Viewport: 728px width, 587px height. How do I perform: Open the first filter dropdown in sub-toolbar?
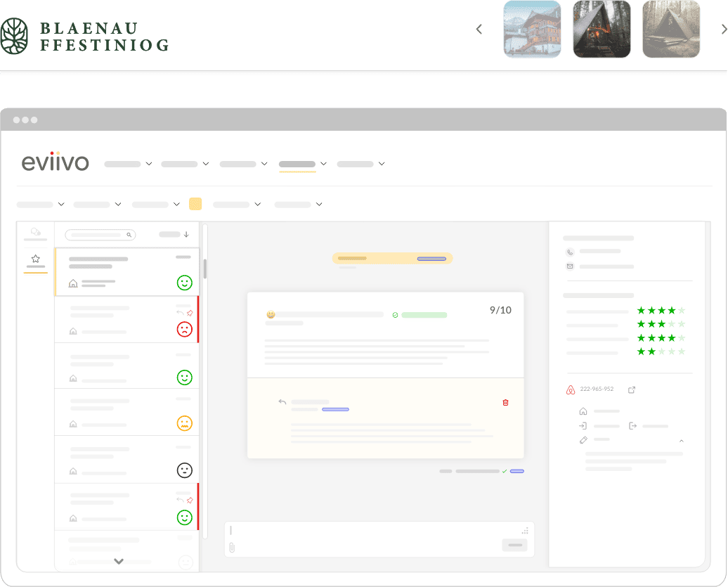(x=40, y=205)
